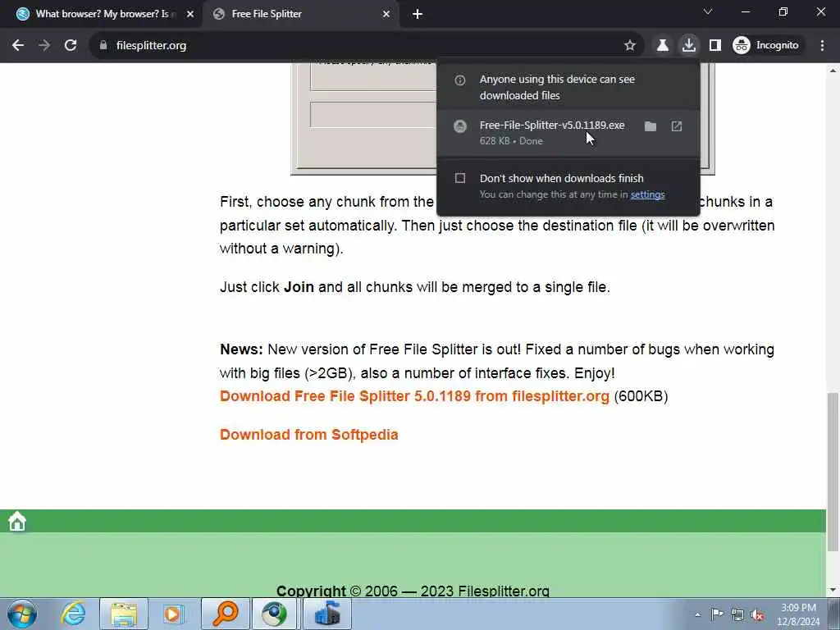This screenshot has width=840, height=630.
Task: Show hidden system tray icons
Action: [x=697, y=614]
